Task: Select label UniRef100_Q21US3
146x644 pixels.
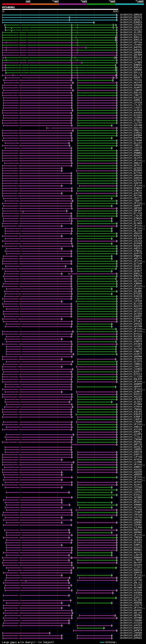Action: click(131, 548)
